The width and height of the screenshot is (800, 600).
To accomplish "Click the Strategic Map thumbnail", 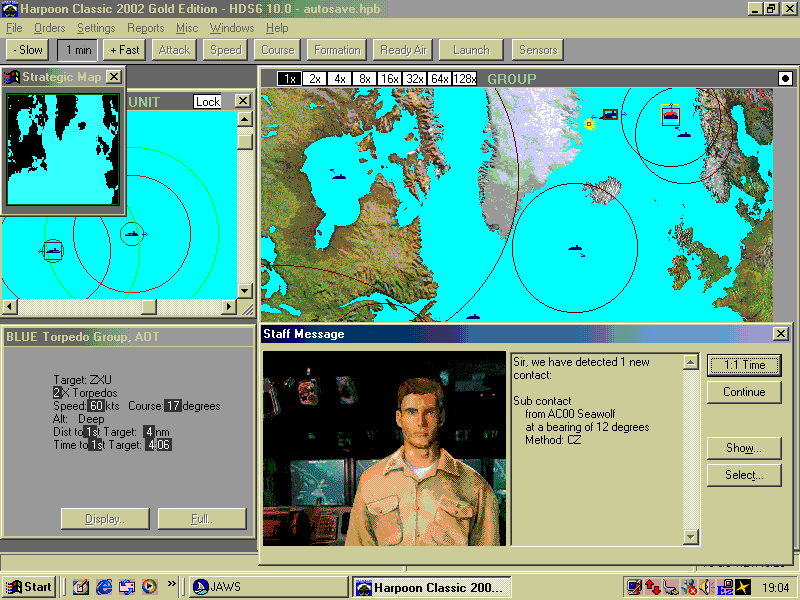I will coord(63,149).
